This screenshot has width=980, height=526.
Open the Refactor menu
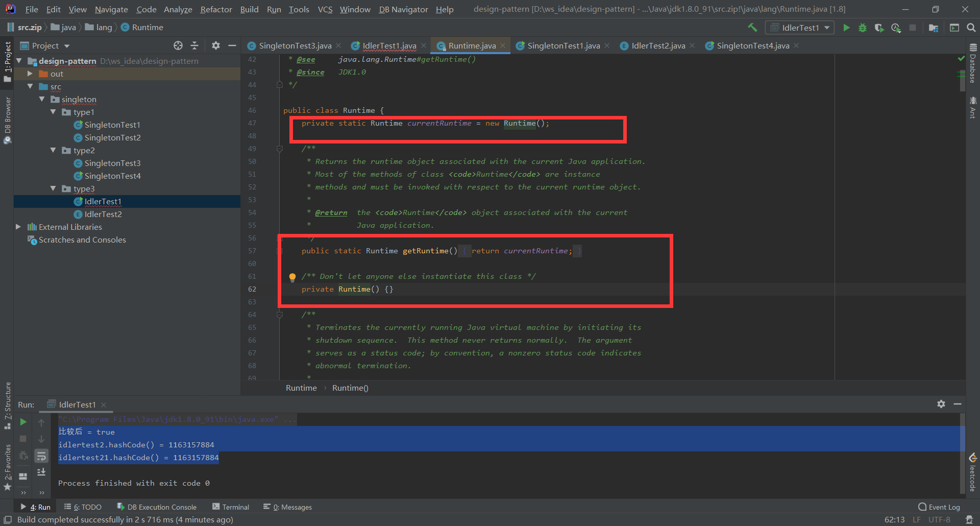click(x=216, y=9)
